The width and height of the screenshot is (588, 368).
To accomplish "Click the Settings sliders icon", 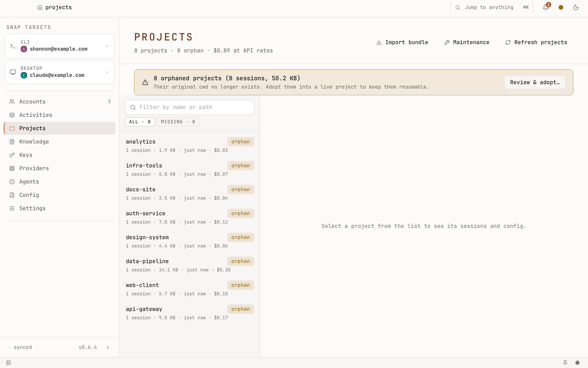I will coord(12,208).
